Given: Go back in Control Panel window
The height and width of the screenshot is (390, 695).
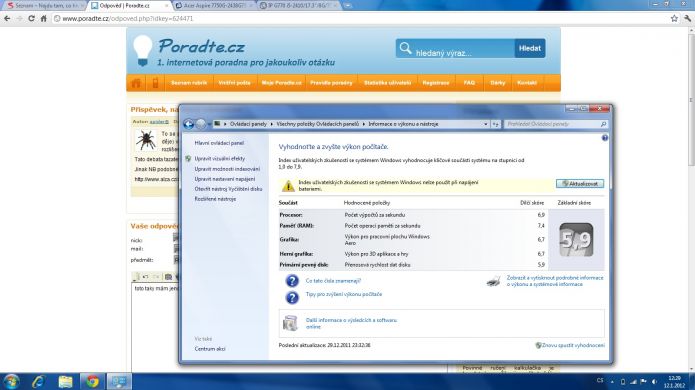Looking at the screenshot, I should click(x=188, y=124).
